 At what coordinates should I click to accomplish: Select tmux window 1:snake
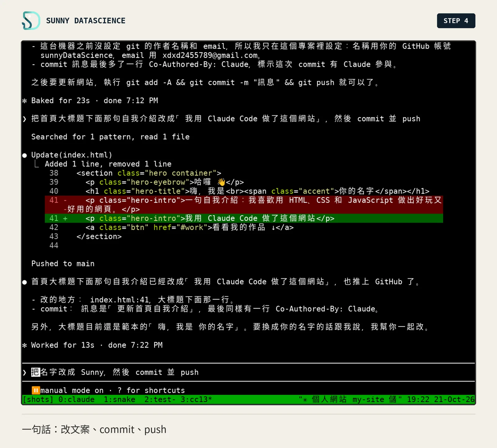point(120,400)
